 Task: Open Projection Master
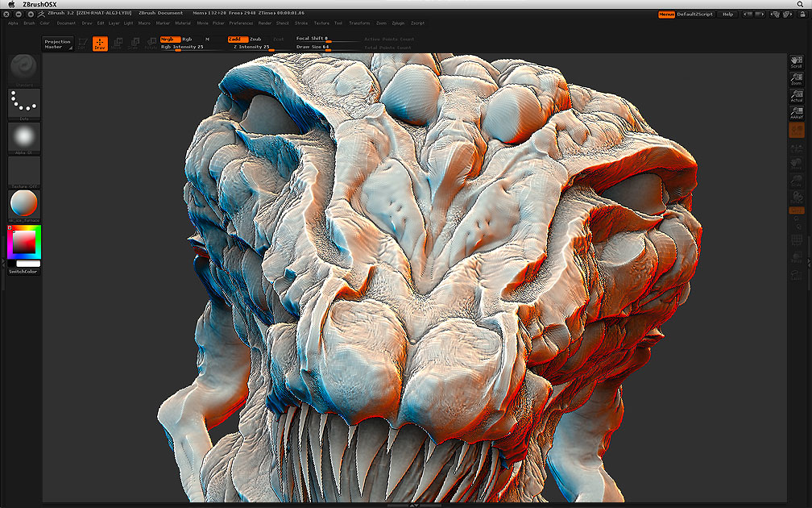point(57,44)
